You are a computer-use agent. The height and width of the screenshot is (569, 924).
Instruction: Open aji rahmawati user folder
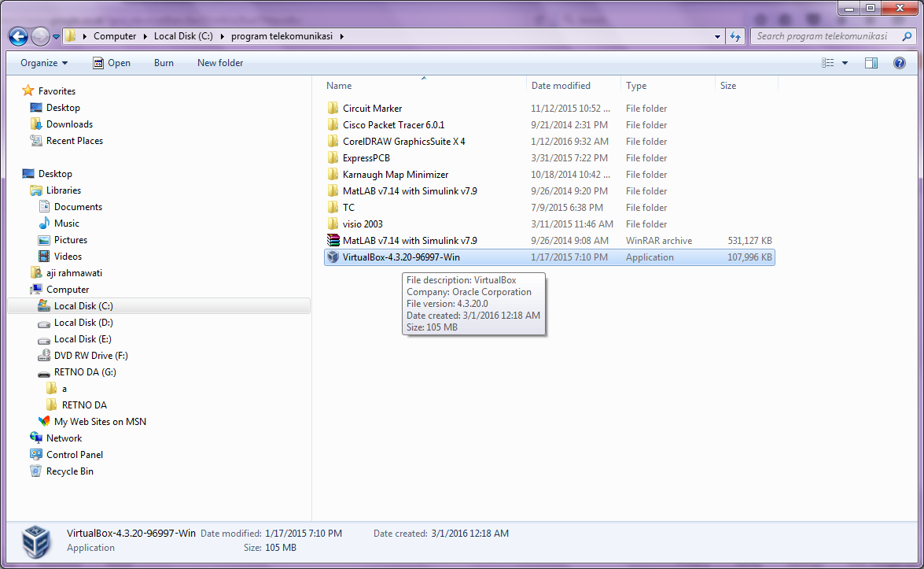coord(74,272)
